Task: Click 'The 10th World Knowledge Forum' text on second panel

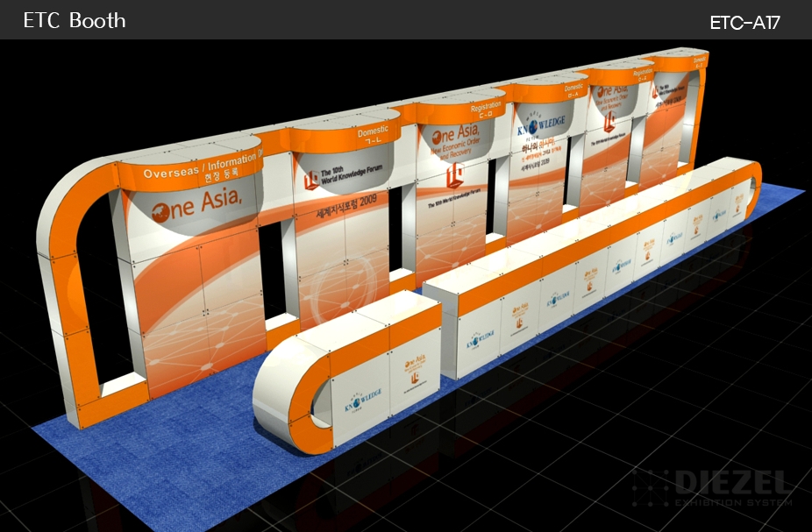Action: [x=348, y=177]
